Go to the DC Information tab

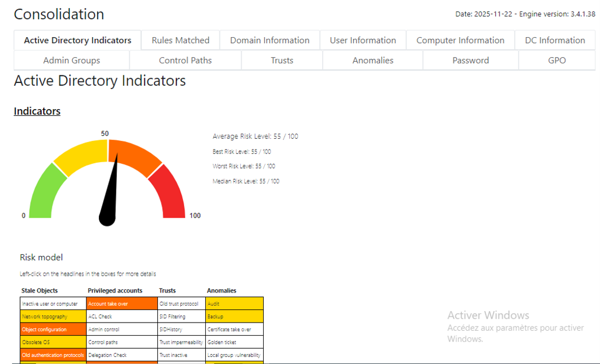[x=555, y=40]
